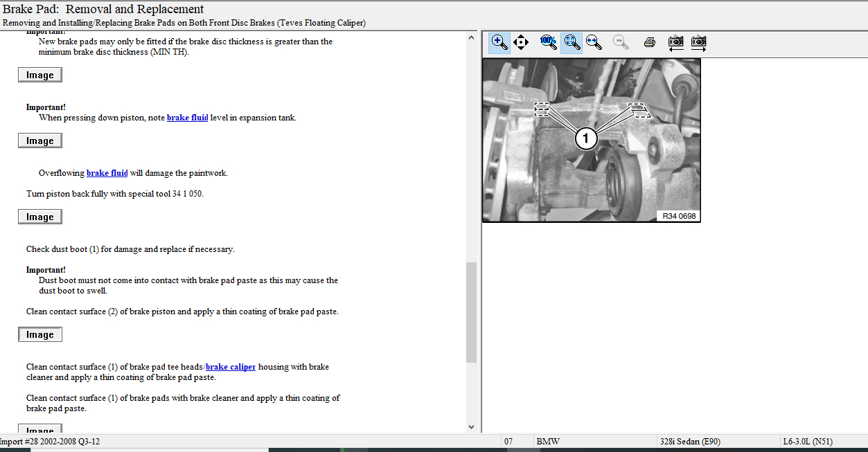Viewport: 868px width, 452px height.
Task: Open brake fluid link in overflowing warning
Action: click(107, 173)
